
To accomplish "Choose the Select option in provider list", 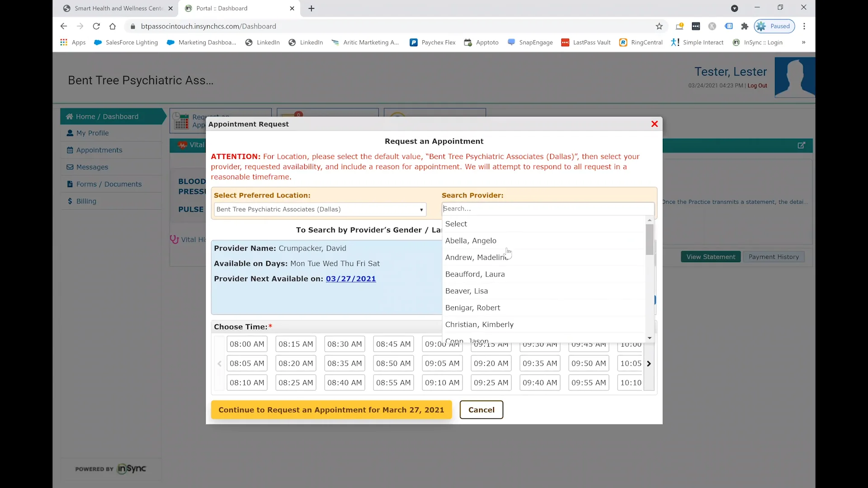I will click(544, 224).
